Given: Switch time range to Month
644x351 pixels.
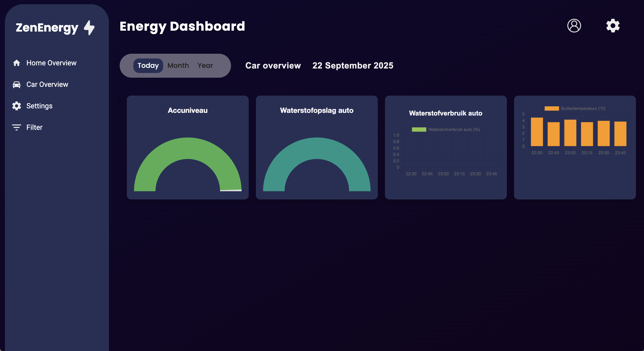Looking at the screenshot, I should [x=178, y=65].
